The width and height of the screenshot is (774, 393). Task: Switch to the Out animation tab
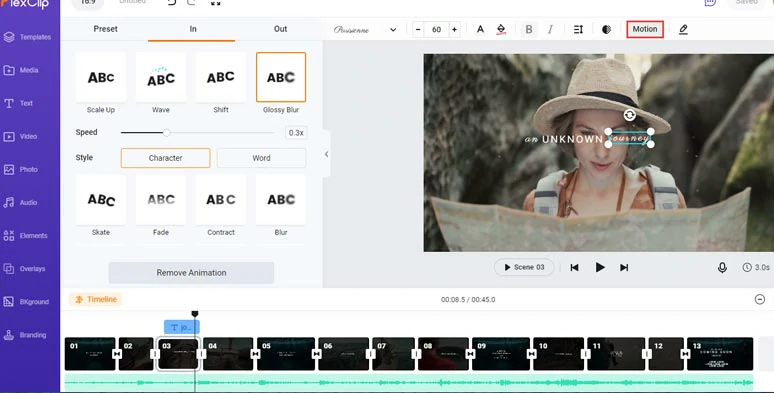tap(280, 29)
